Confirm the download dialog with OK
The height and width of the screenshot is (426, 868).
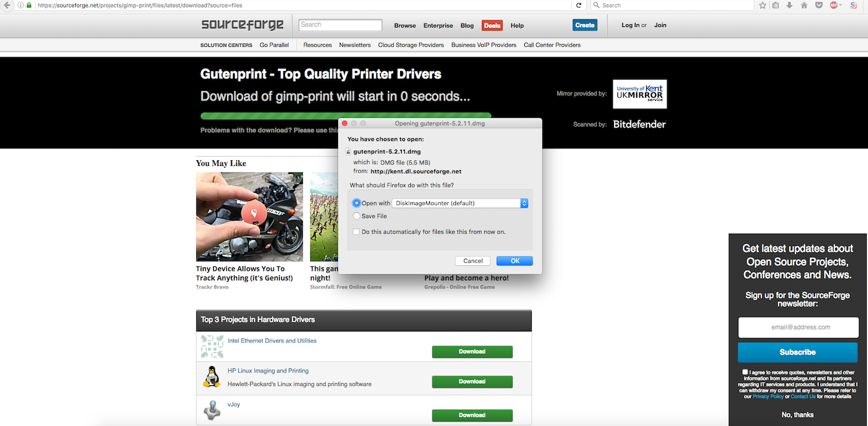[515, 261]
